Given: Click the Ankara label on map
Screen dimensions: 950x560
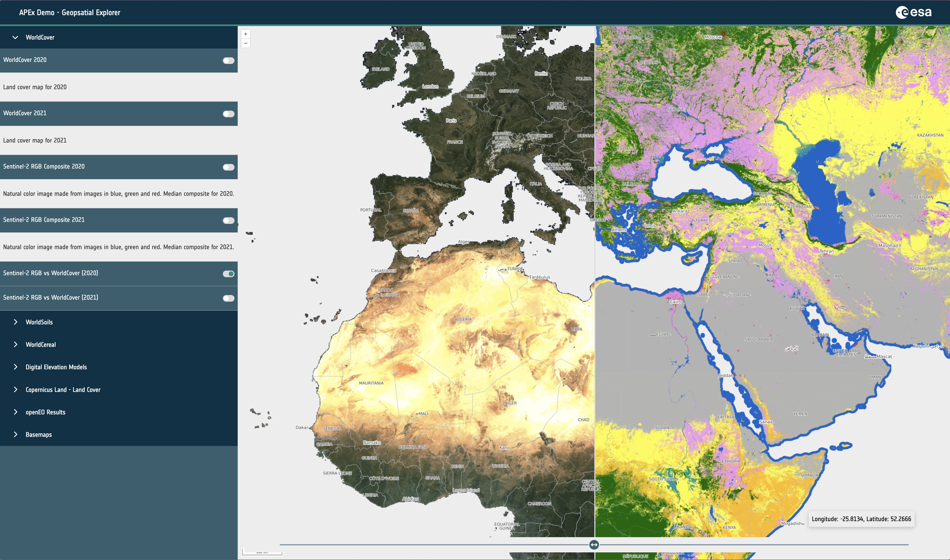Looking at the screenshot, I should click(x=680, y=211).
